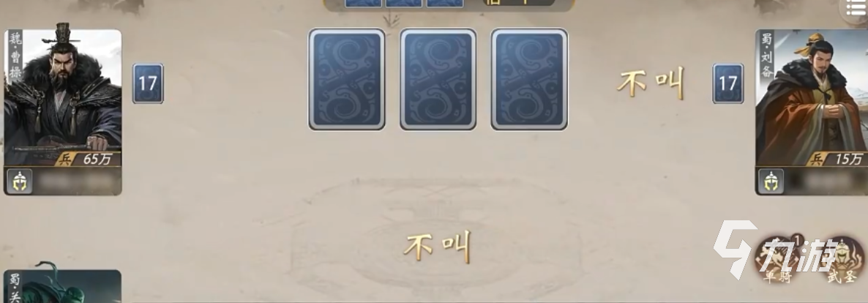
Task: Select the partially visible Guan Yu portrait
Action: (62, 286)
